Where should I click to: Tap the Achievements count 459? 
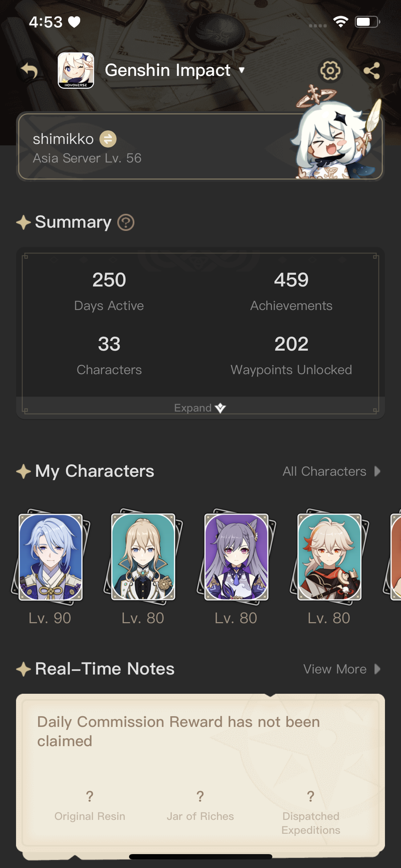pyautogui.click(x=291, y=280)
